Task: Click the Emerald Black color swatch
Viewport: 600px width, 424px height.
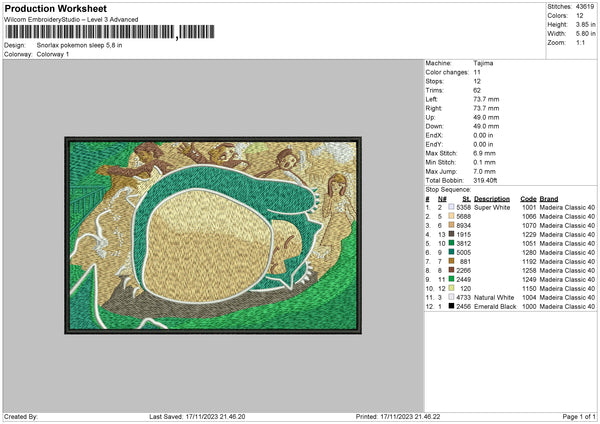Action: (x=451, y=306)
